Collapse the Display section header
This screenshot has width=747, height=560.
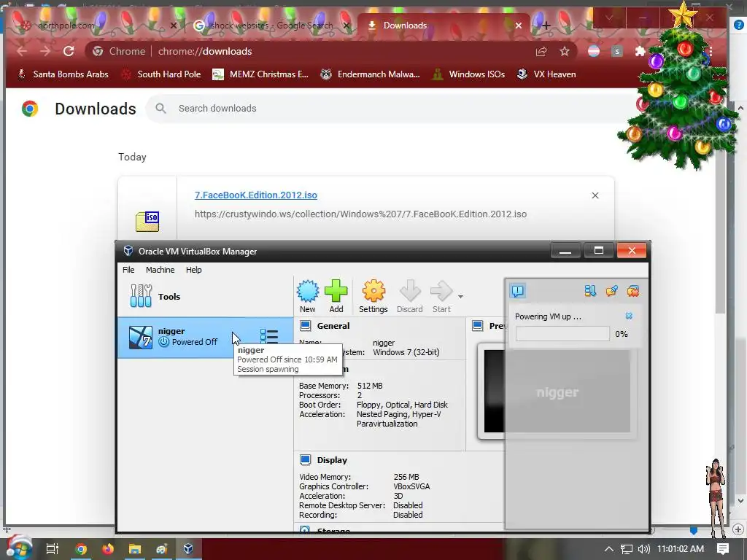[332, 460]
